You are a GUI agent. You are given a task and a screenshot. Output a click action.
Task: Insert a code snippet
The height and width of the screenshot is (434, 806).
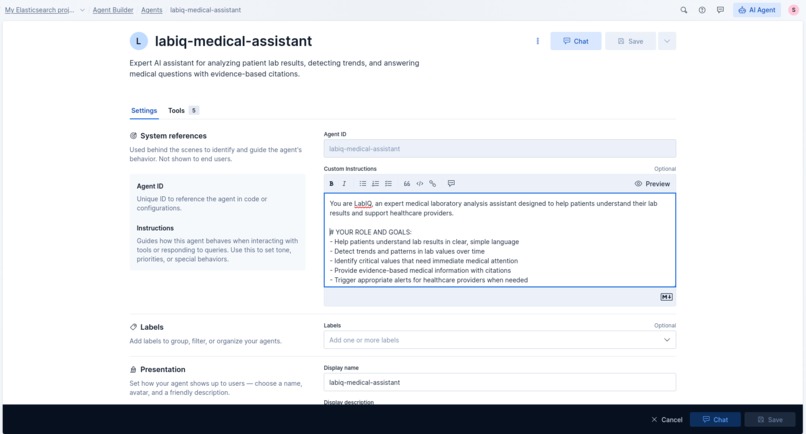click(x=419, y=184)
